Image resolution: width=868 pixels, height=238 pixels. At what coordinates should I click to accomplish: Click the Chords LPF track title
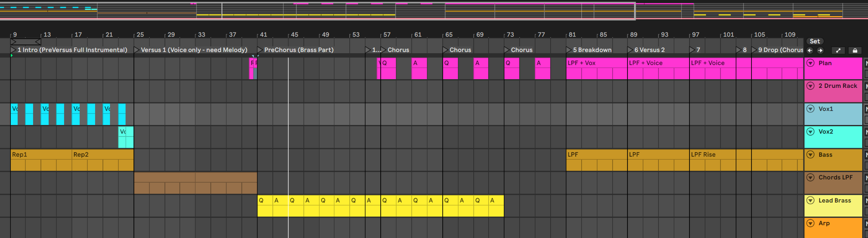pyautogui.click(x=835, y=177)
